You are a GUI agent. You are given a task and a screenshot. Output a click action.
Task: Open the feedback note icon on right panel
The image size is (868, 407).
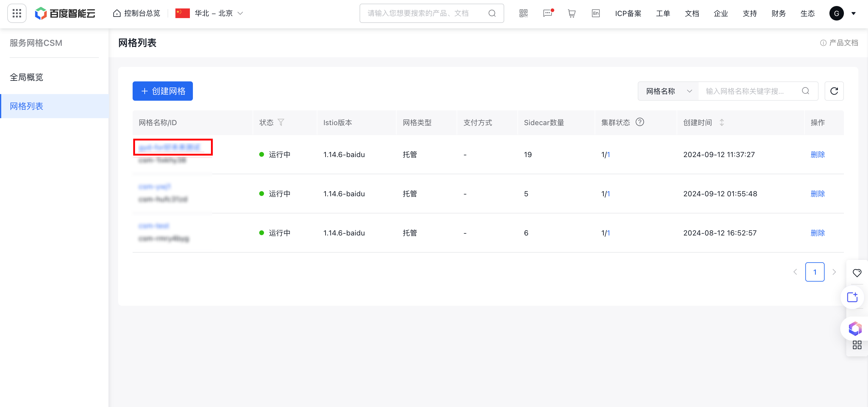(852, 297)
